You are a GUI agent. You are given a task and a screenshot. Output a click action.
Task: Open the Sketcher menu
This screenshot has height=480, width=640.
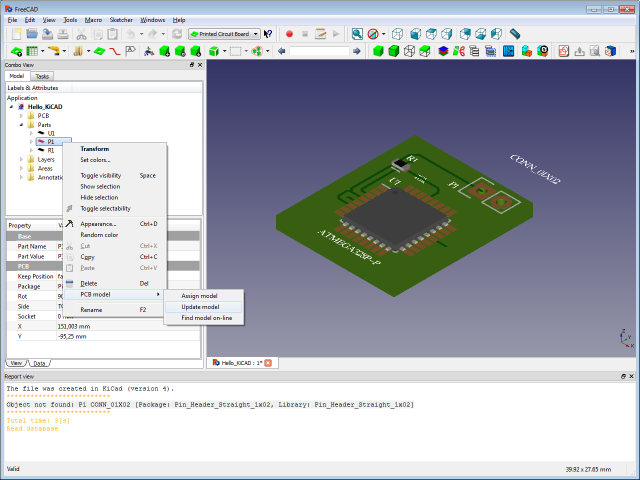pos(121,20)
